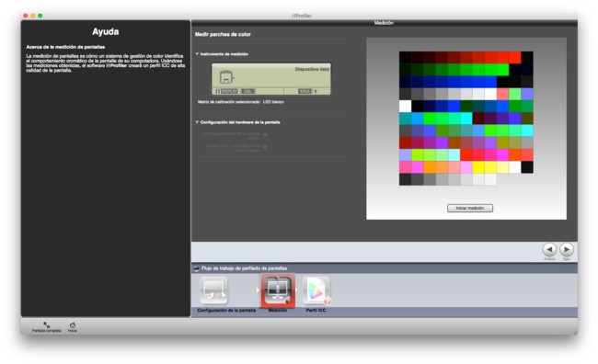The image size is (598, 364).
Task: Click the white patch in the fifth row
Action: click(406, 107)
